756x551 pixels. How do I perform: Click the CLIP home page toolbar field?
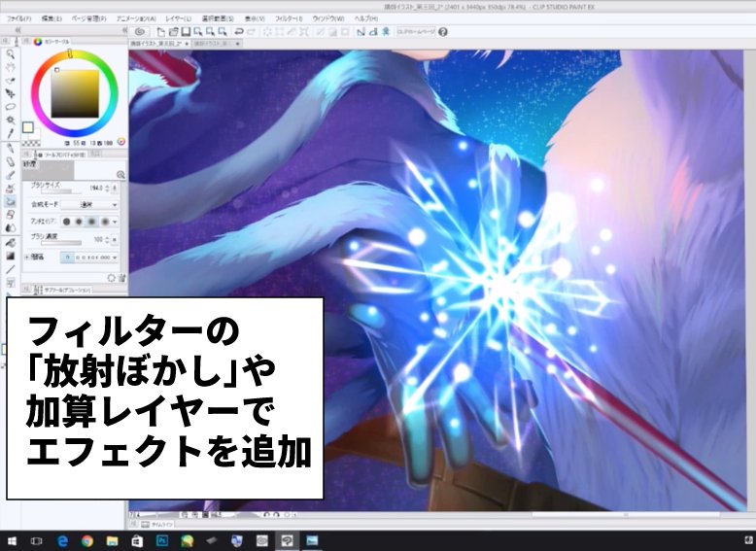point(416,32)
